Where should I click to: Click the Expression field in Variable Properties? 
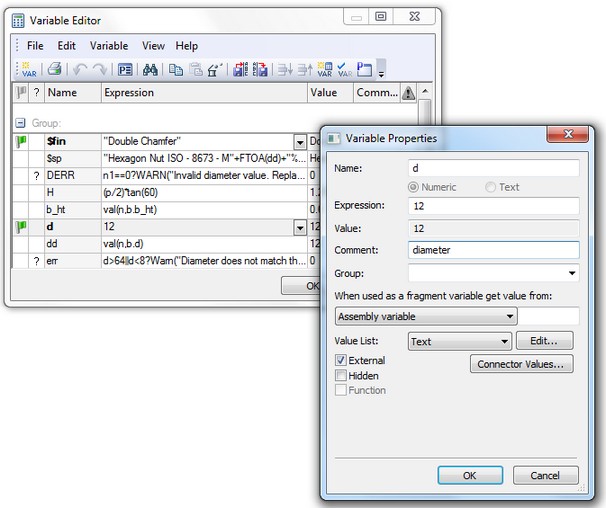494,206
